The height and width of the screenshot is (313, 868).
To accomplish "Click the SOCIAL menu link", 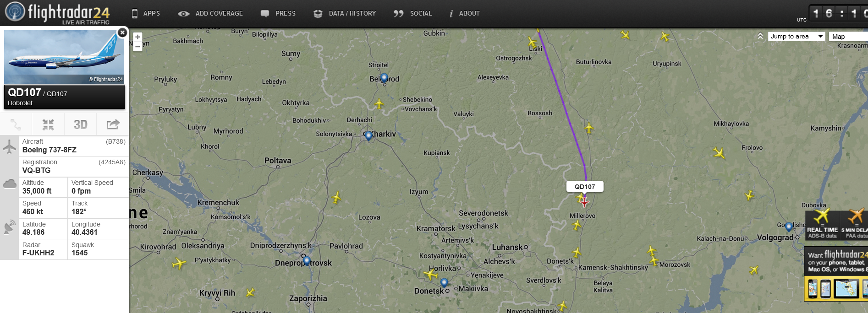I will (412, 13).
